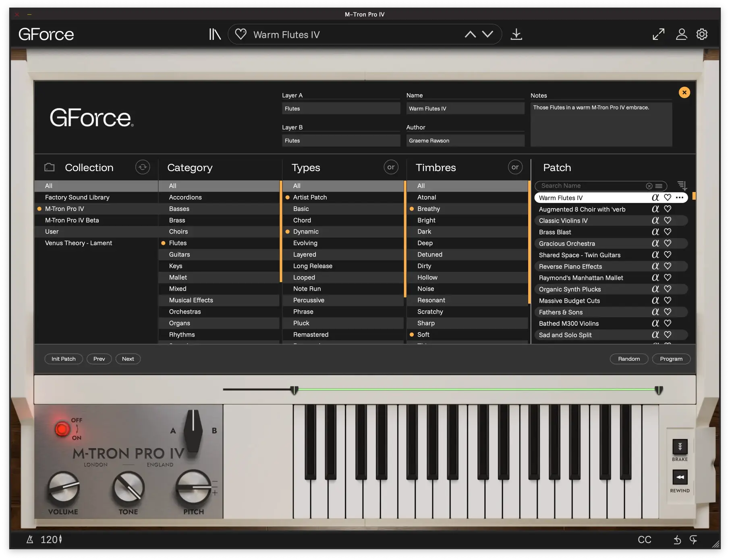
Task: Open the more options dots for Warm Flutes IV
Action: (x=680, y=198)
